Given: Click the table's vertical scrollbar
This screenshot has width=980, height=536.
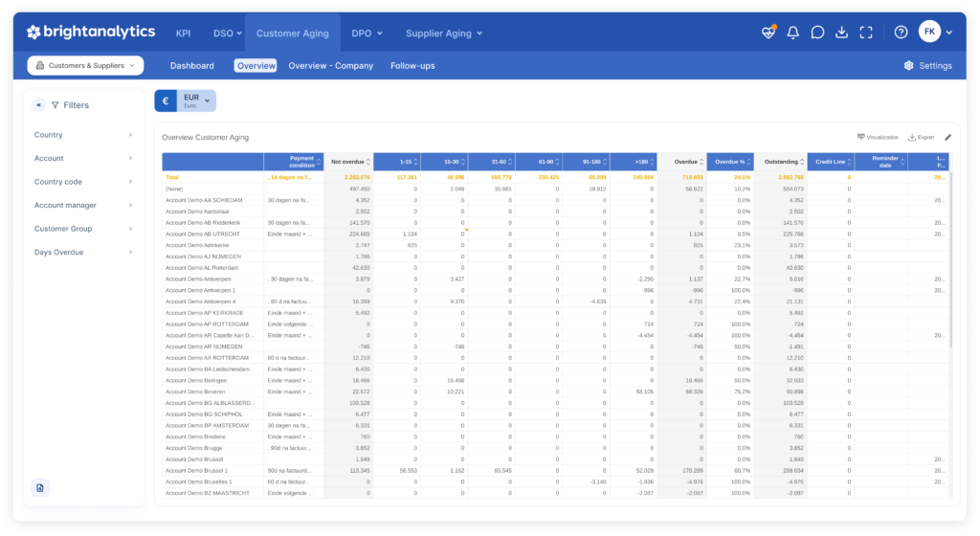Looking at the screenshot, I should pyautogui.click(x=950, y=259).
